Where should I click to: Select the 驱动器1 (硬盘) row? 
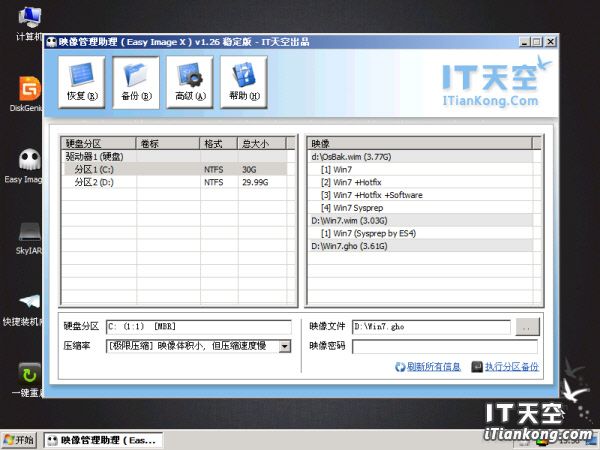(174, 157)
